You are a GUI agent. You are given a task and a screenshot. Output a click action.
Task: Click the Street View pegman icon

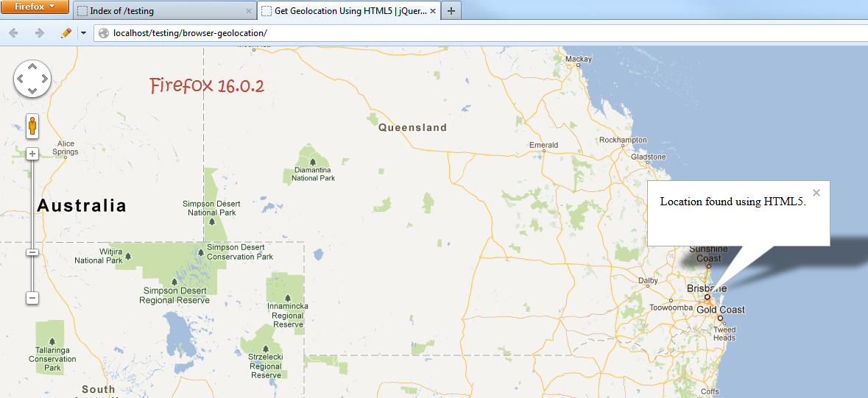[32, 127]
